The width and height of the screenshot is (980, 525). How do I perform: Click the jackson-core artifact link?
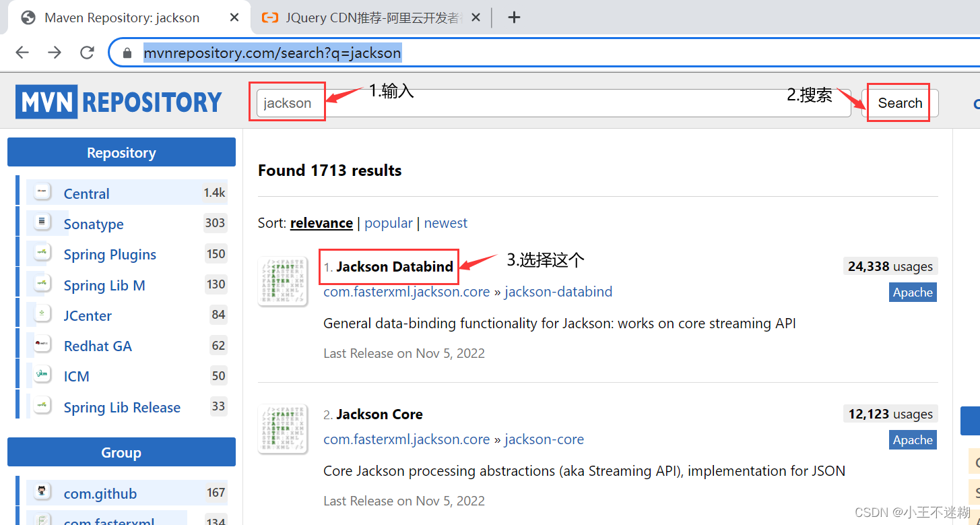coord(544,439)
